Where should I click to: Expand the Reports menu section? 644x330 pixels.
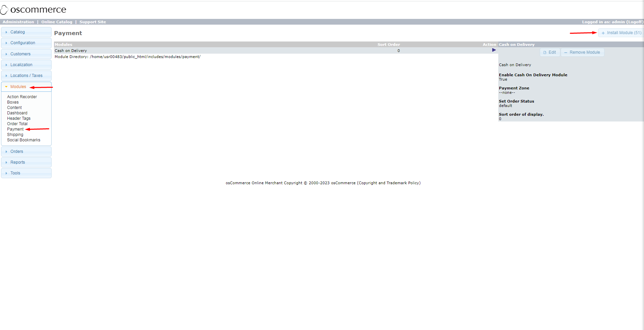coord(26,162)
